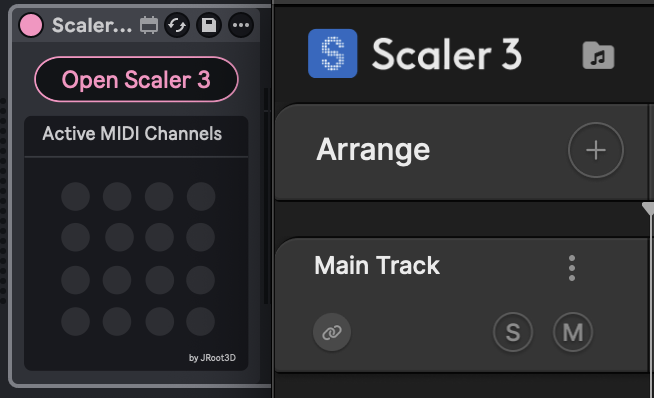Screen dimensions: 654x398
Task: Click the timeline playhead marker
Action: point(649,208)
